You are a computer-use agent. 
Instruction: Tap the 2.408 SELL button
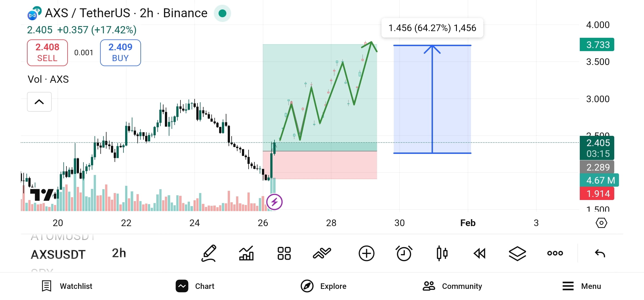click(47, 52)
